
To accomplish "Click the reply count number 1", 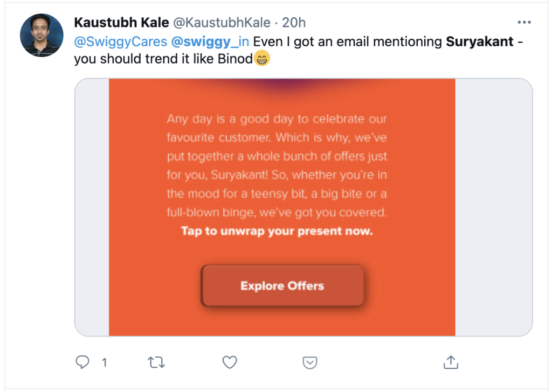I will pos(104,363).
